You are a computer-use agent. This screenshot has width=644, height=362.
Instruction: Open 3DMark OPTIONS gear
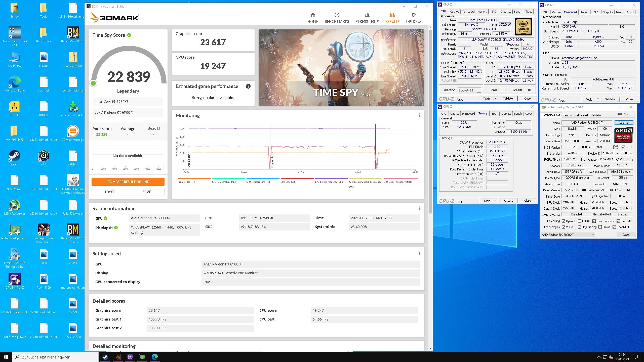click(413, 18)
